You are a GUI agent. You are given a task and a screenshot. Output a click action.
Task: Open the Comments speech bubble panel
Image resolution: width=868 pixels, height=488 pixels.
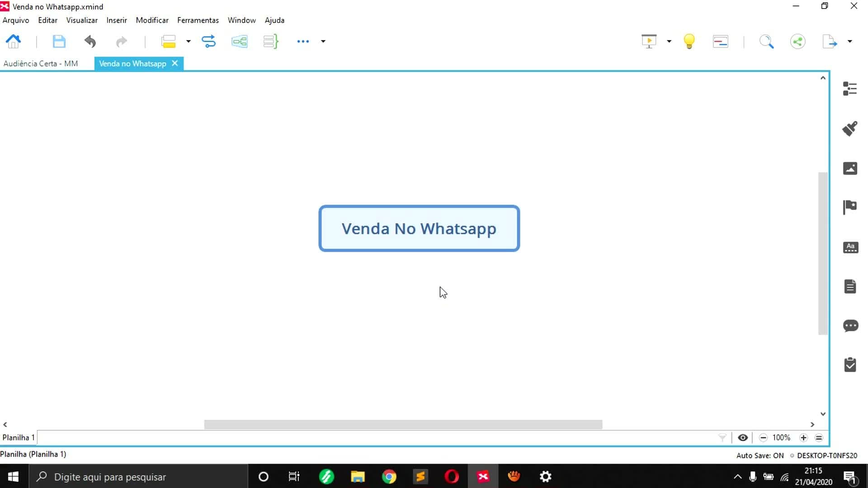pyautogui.click(x=850, y=326)
